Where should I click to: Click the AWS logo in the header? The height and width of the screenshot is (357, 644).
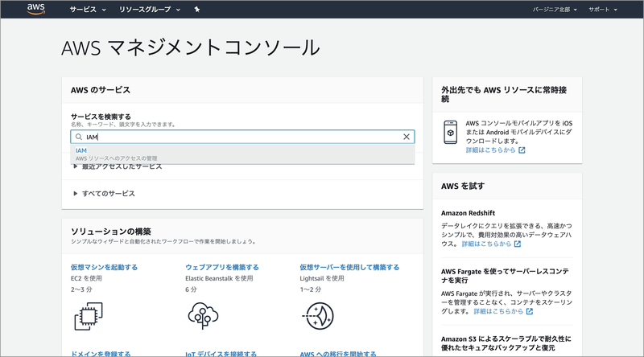[x=35, y=9]
